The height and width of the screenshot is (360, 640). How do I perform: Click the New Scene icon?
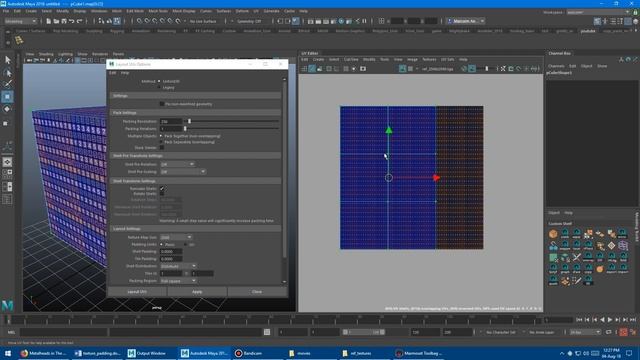coord(48,21)
